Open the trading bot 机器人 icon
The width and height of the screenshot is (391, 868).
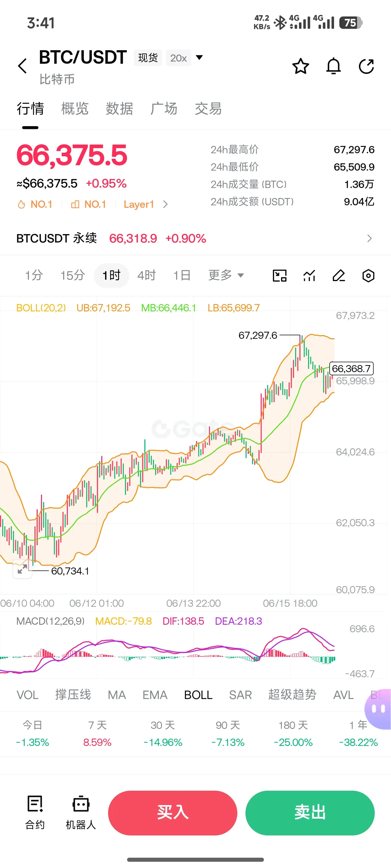pyautogui.click(x=81, y=812)
